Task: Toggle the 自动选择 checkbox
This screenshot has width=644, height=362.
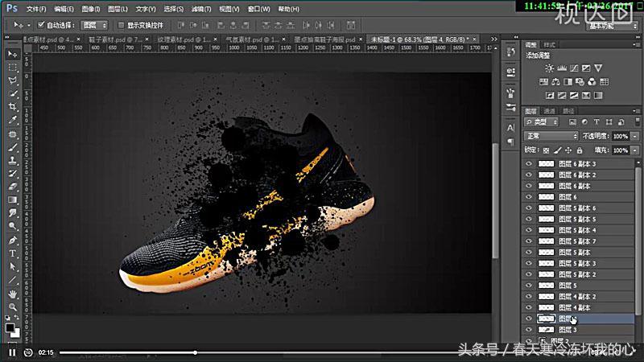Action: click(x=41, y=25)
